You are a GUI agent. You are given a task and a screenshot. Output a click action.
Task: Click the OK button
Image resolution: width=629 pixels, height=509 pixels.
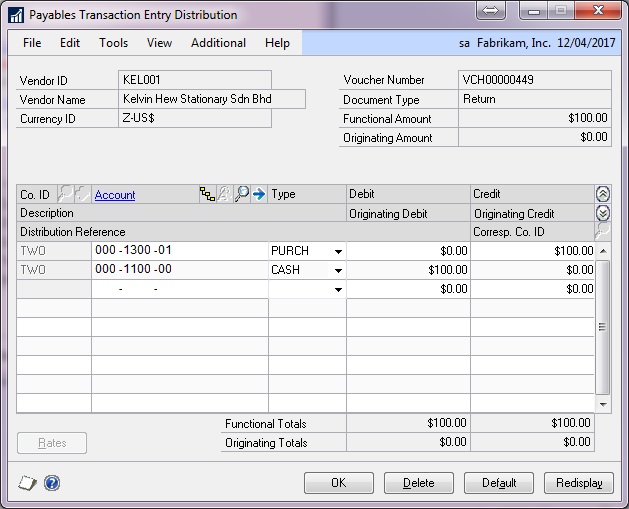[339, 483]
